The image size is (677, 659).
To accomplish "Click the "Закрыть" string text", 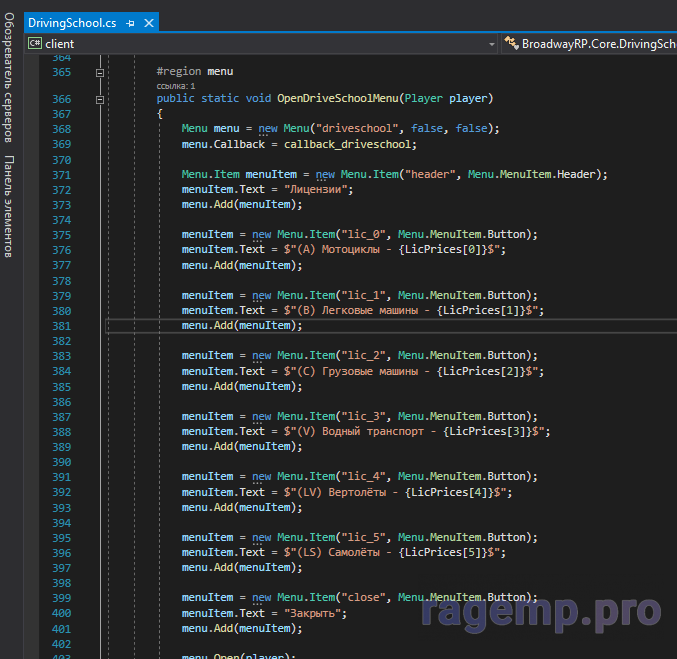I will tap(315, 613).
